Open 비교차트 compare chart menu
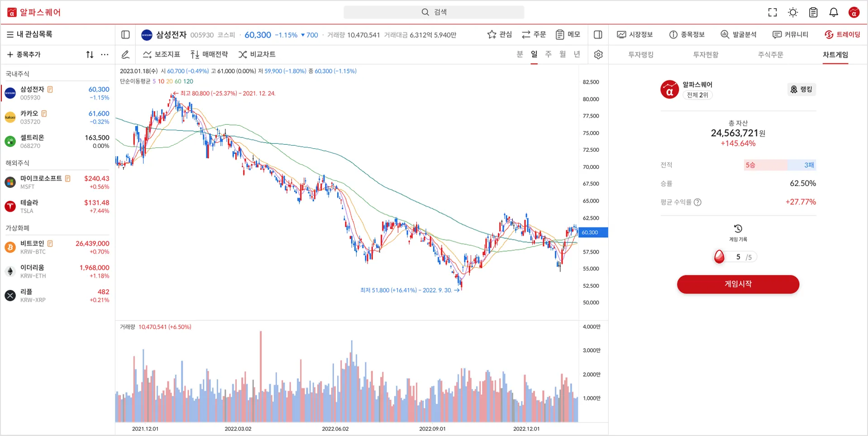The image size is (868, 436). click(x=257, y=55)
